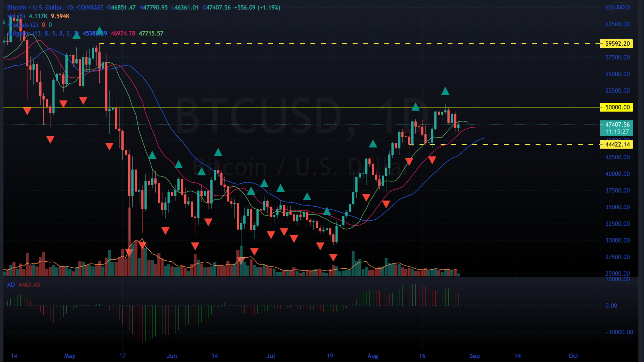Click the green 47407.56 current price label

[617, 125]
